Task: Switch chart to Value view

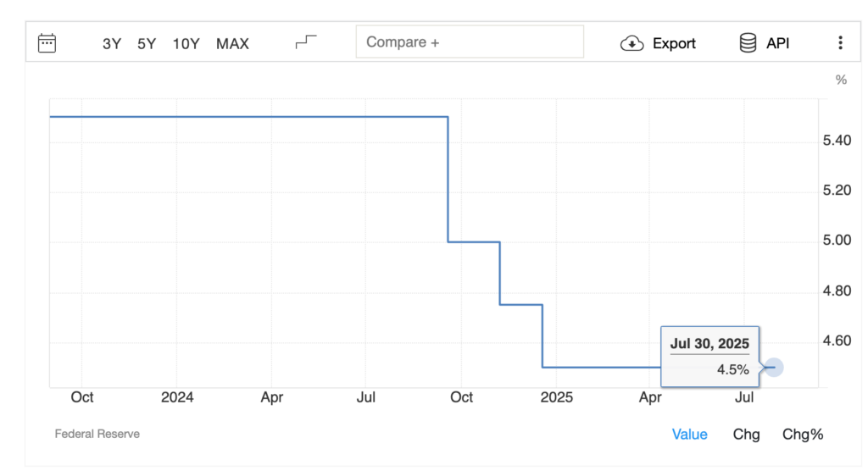Action: 689,435
